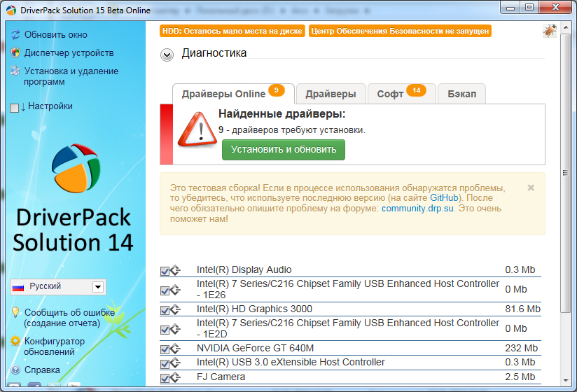577x392 pixels.
Task: Click the refresh window icon
Action: coord(15,34)
